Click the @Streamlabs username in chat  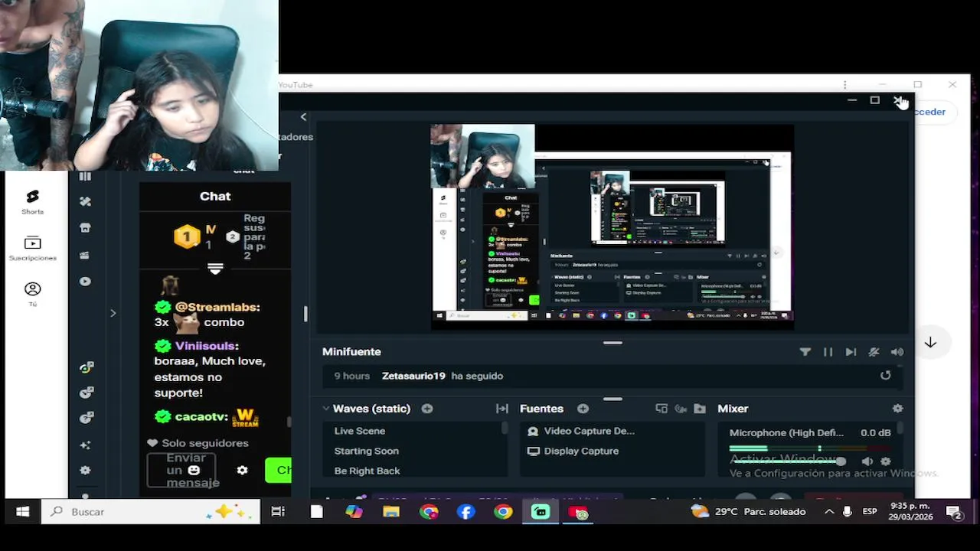click(x=217, y=307)
